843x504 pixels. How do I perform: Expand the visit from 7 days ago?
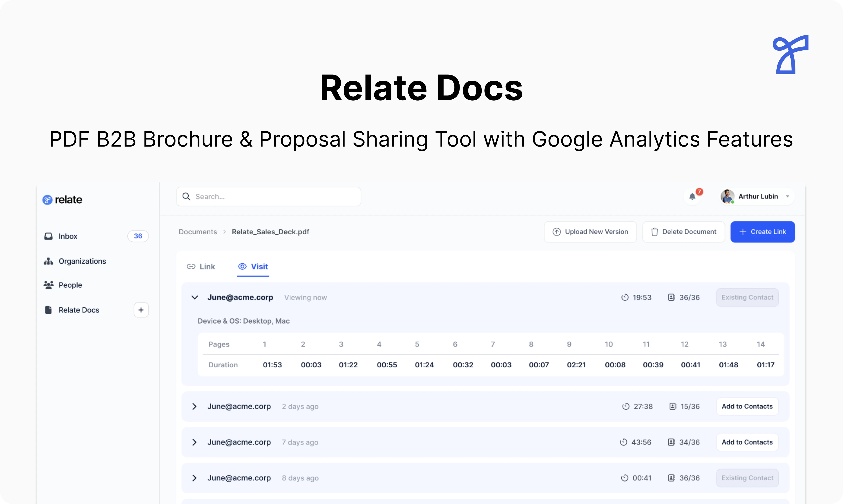(x=194, y=442)
